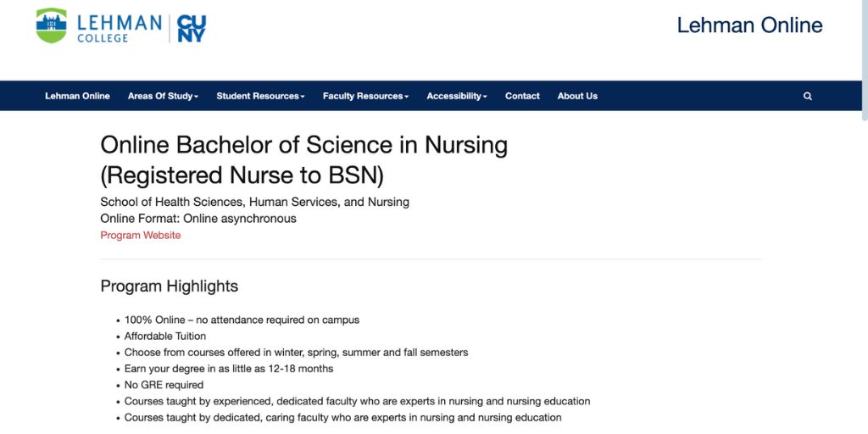The height and width of the screenshot is (434, 868).
Task: Open the search magnifier icon
Action: (x=807, y=97)
